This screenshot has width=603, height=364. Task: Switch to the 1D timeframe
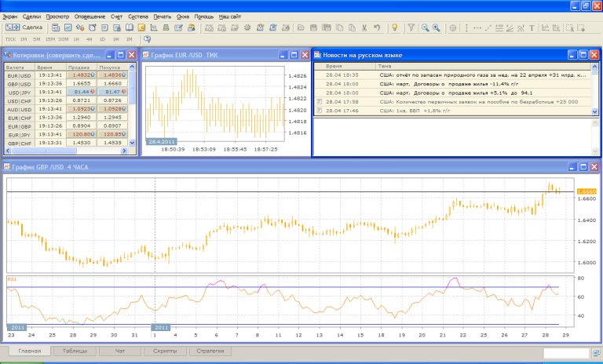pos(103,38)
